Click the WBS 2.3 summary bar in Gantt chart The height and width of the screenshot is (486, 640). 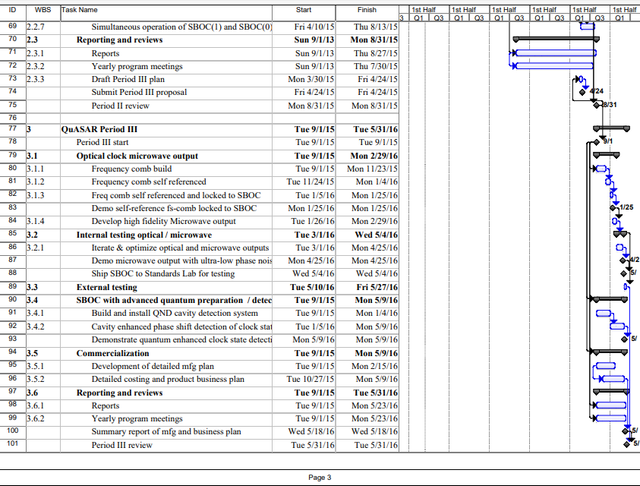(x=556, y=39)
